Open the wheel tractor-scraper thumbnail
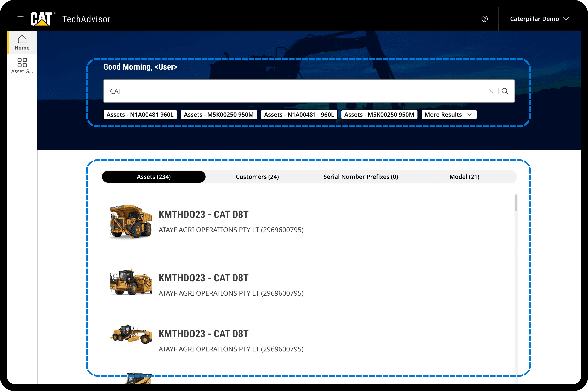The height and width of the screenshot is (391, 588). [131, 282]
